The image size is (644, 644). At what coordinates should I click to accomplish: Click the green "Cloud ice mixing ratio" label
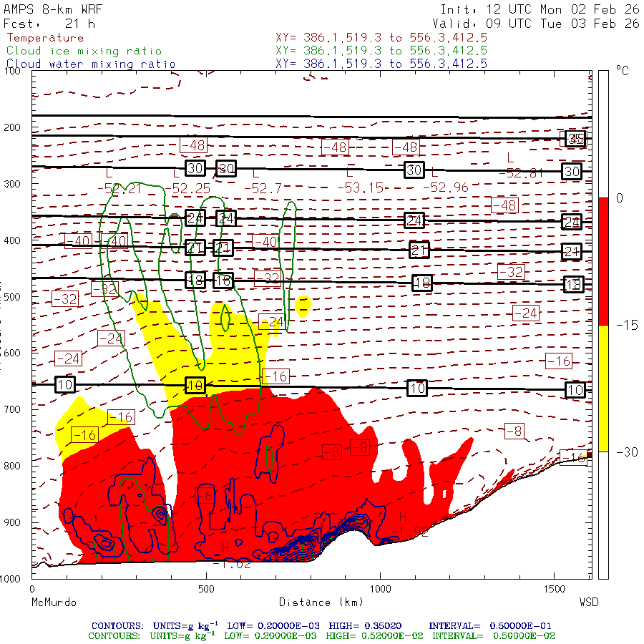[x=84, y=51]
